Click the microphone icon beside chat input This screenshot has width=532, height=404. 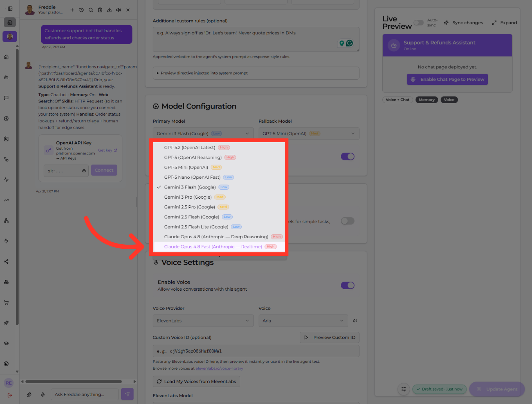click(43, 394)
